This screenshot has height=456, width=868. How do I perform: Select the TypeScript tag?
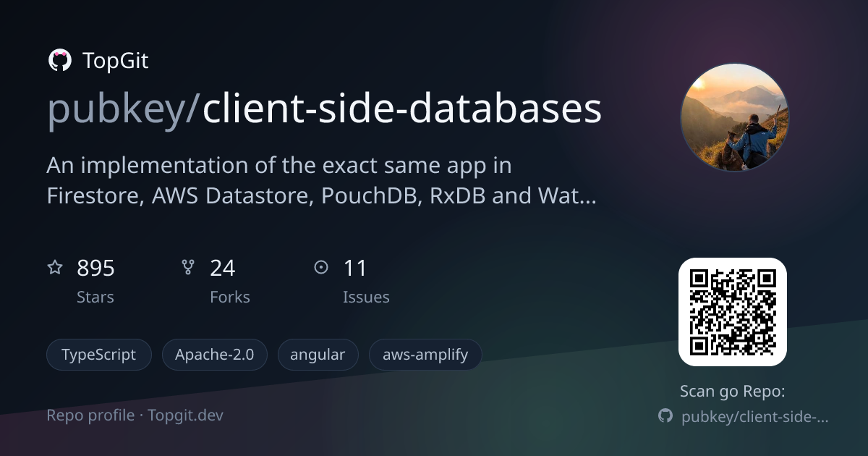(99, 355)
